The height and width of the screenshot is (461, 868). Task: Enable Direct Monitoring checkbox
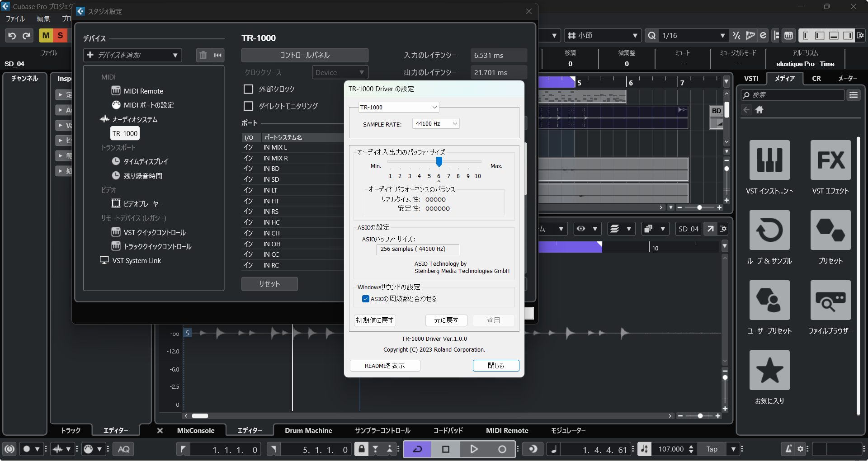click(x=248, y=106)
